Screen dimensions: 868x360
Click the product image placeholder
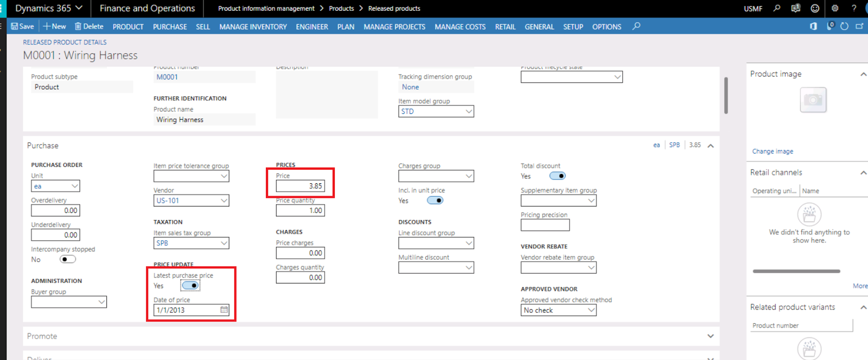813,100
